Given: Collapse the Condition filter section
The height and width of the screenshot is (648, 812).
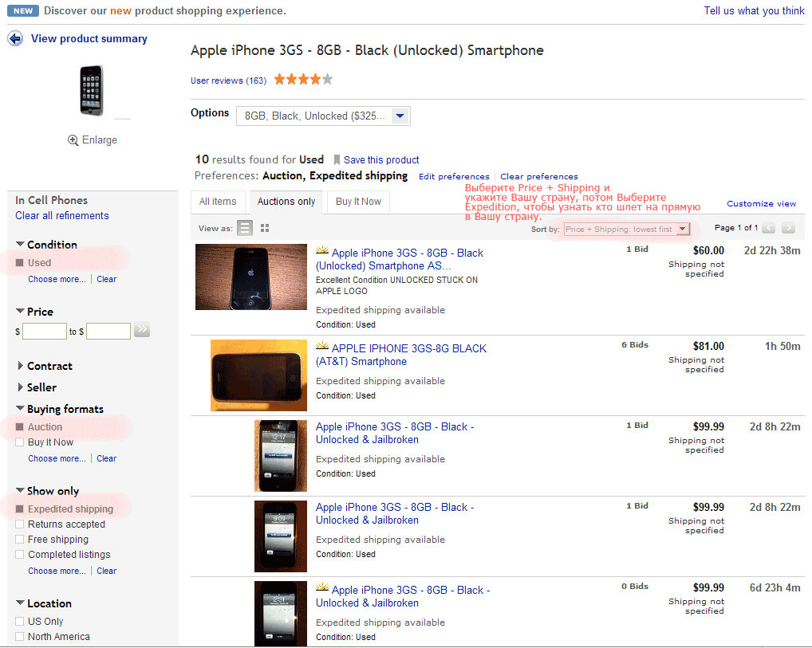Looking at the screenshot, I should (19, 244).
